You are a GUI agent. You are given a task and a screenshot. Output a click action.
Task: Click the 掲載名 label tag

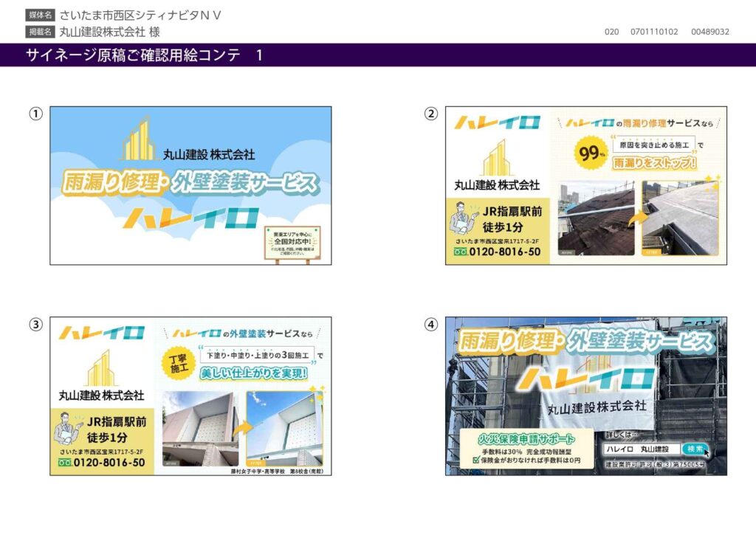[40, 32]
